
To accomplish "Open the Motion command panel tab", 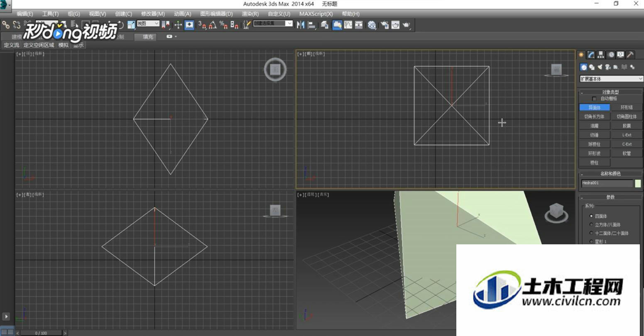I will 611,55.
